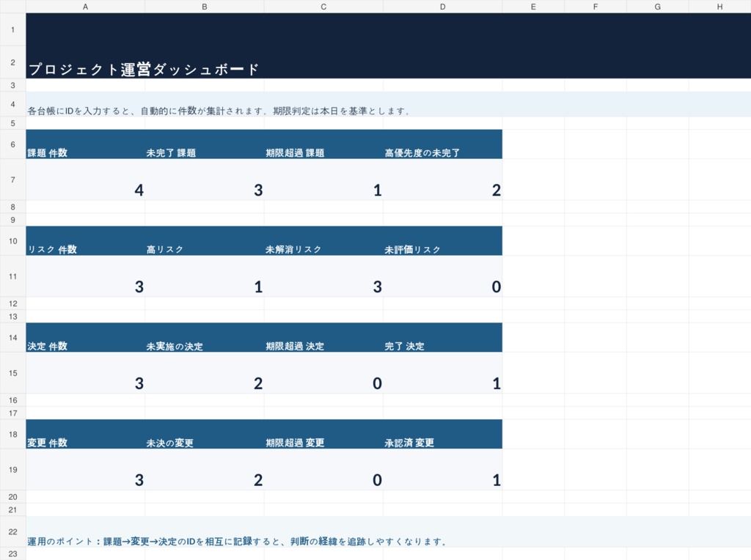
Task: Select row 19 header
Action: tap(13, 470)
